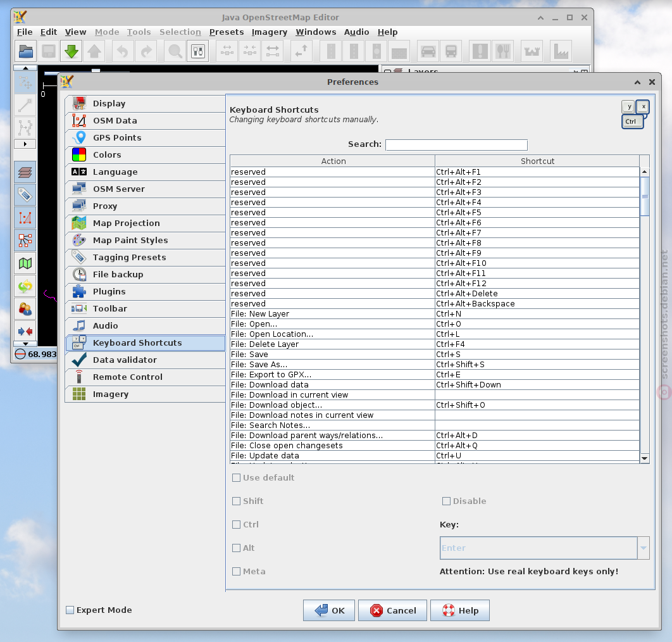
Task: Click the bus preset icon in toolbar
Action: click(x=451, y=51)
